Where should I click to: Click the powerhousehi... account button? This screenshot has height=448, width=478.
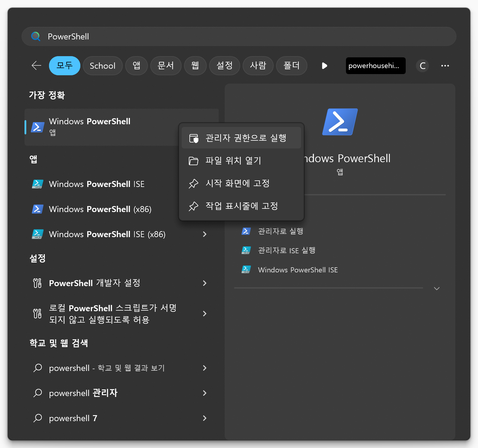[x=376, y=66]
